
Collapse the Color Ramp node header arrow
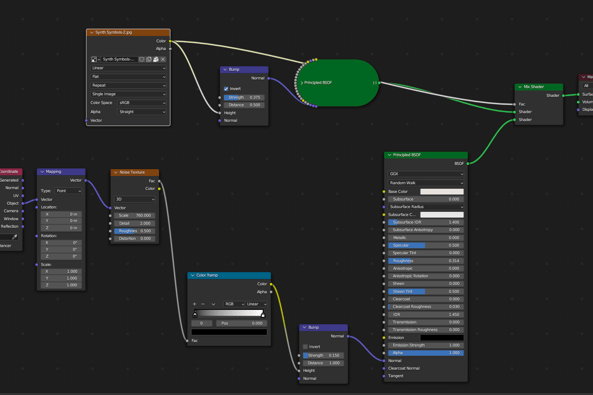click(x=192, y=275)
